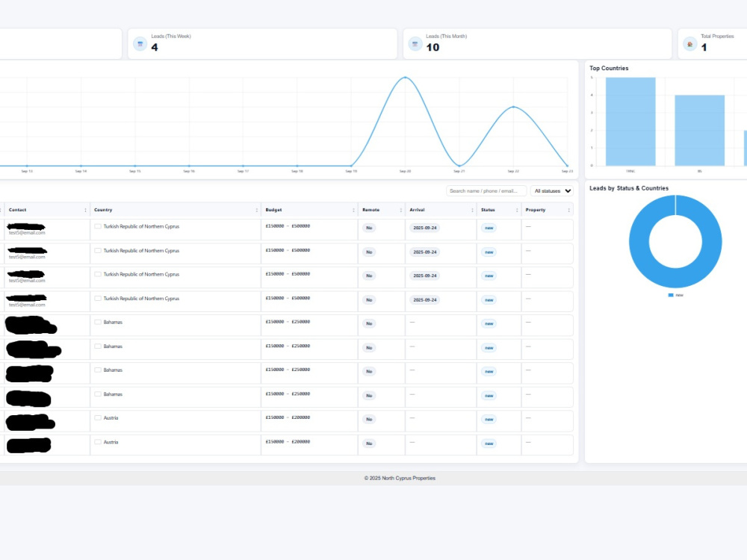Click the Sep 22 peak on the line chart
The height and width of the screenshot is (560, 747).
click(514, 107)
